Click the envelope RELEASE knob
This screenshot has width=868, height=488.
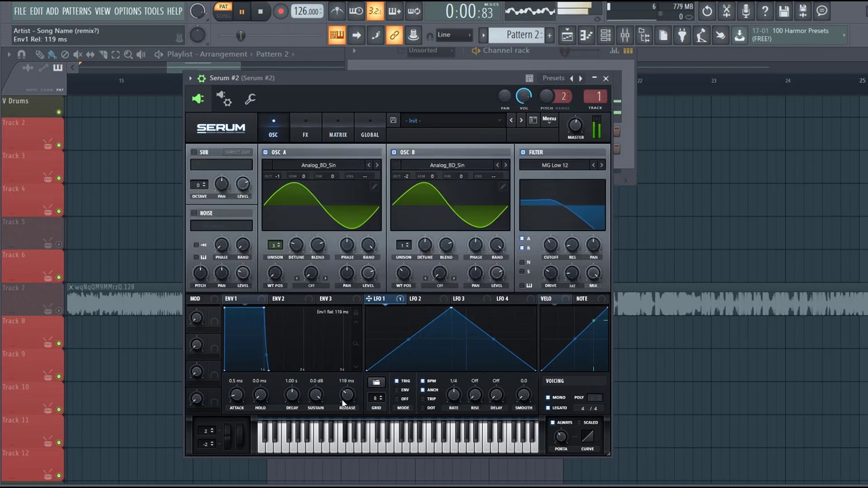coord(347,394)
